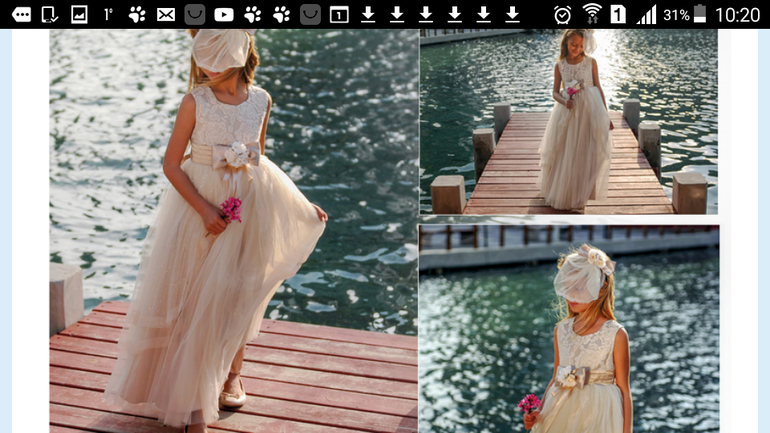770x433 pixels.
Task: Tap the Wi-Fi signal status icon
Action: pos(592,14)
